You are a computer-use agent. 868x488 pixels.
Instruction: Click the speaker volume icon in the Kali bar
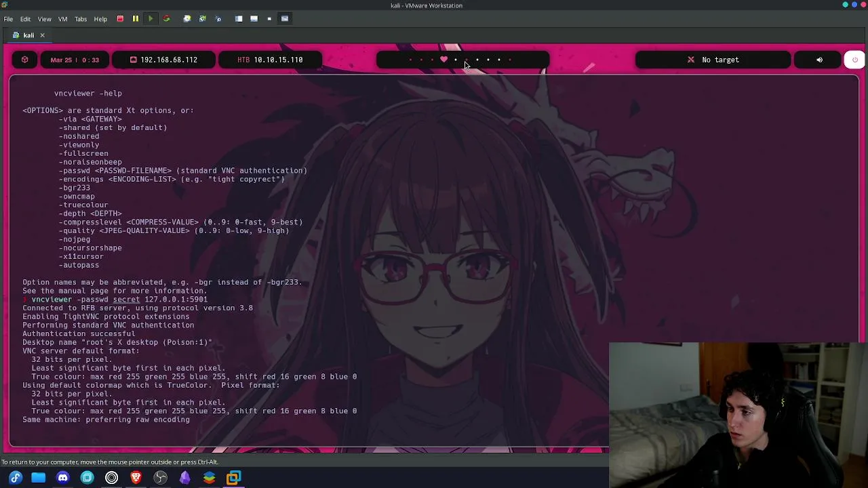(x=819, y=60)
